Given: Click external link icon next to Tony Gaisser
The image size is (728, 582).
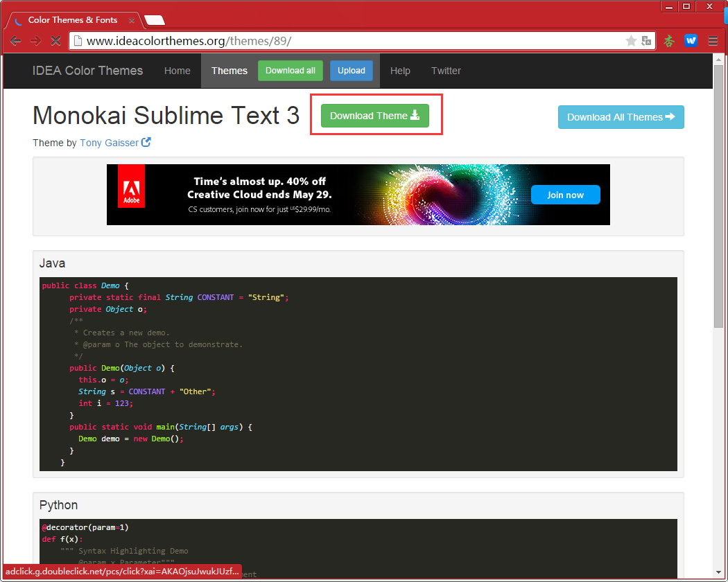Looking at the screenshot, I should (x=146, y=142).
